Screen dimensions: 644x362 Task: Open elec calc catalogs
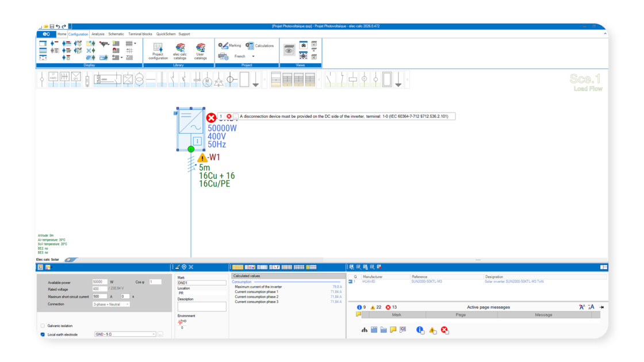[x=180, y=50]
